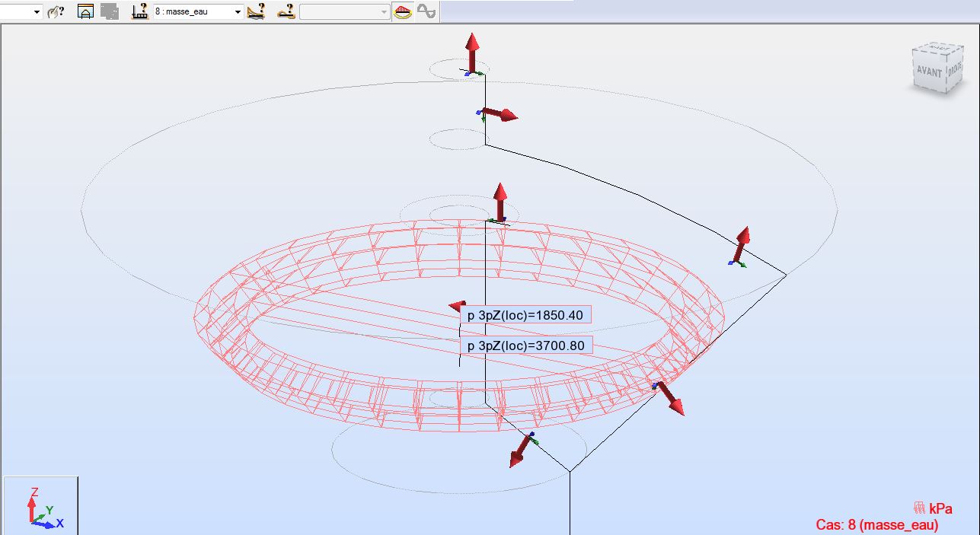Image resolution: width=980 pixels, height=535 pixels.
Task: Toggle the grayed-out panel icon in the toolbar
Action: (108, 11)
